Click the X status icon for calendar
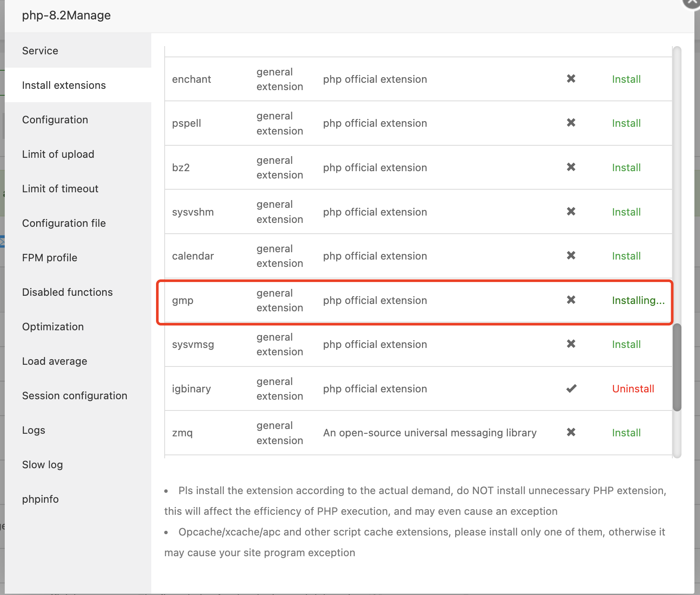 tap(571, 256)
